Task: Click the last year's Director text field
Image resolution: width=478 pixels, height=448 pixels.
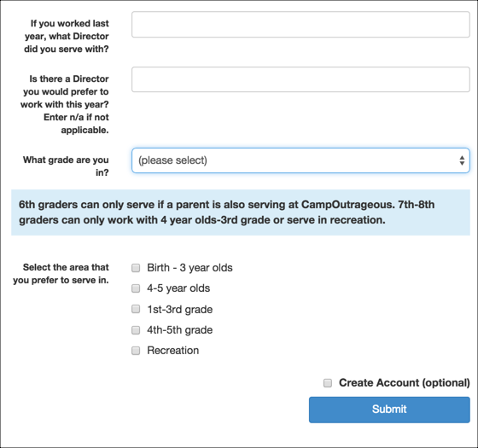Action: (x=300, y=25)
